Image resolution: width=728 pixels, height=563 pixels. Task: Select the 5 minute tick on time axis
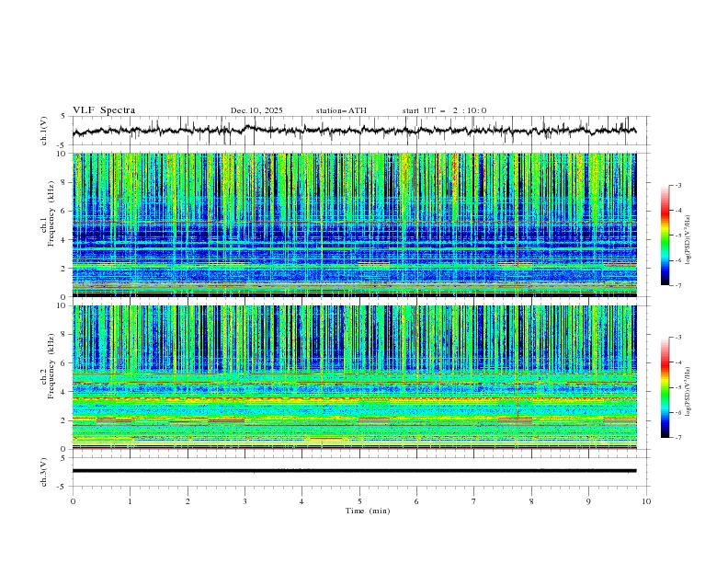tap(359, 501)
